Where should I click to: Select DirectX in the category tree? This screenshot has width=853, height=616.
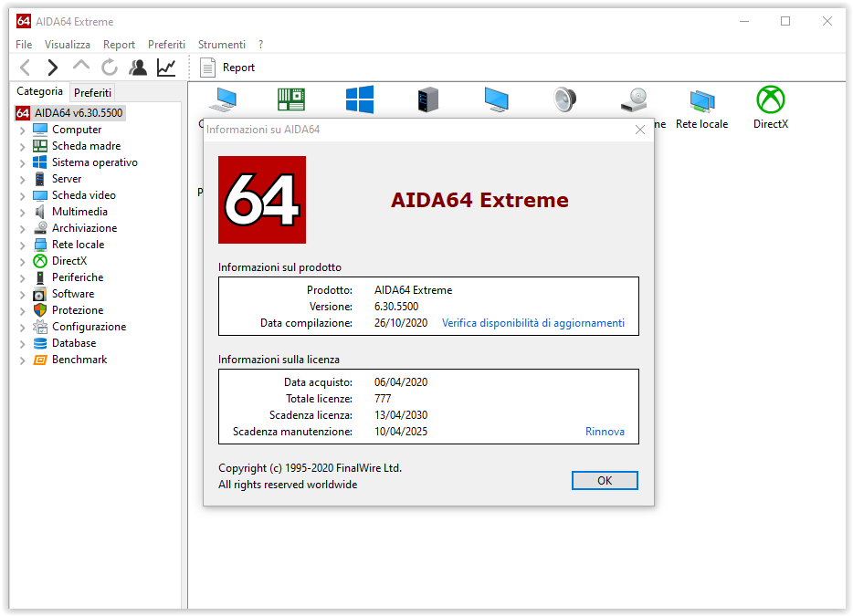pos(69,261)
